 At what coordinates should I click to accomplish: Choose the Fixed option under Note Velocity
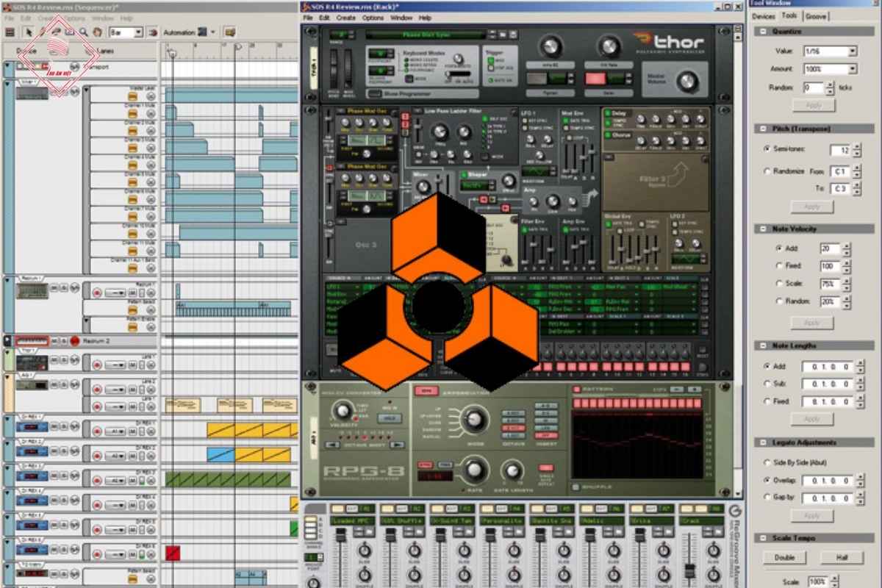point(778,266)
